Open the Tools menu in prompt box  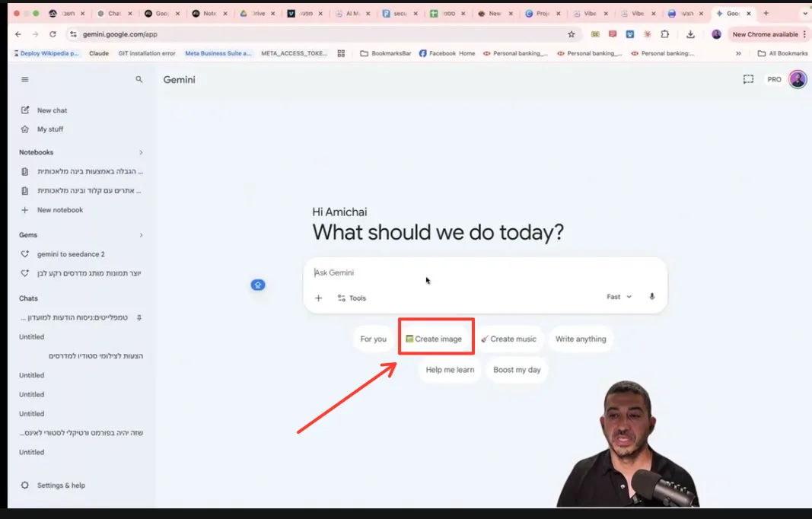(x=352, y=298)
